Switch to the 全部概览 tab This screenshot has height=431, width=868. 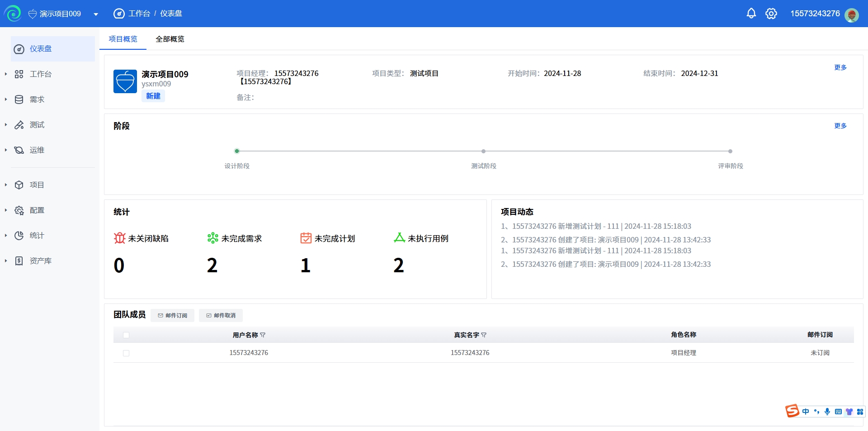(170, 39)
